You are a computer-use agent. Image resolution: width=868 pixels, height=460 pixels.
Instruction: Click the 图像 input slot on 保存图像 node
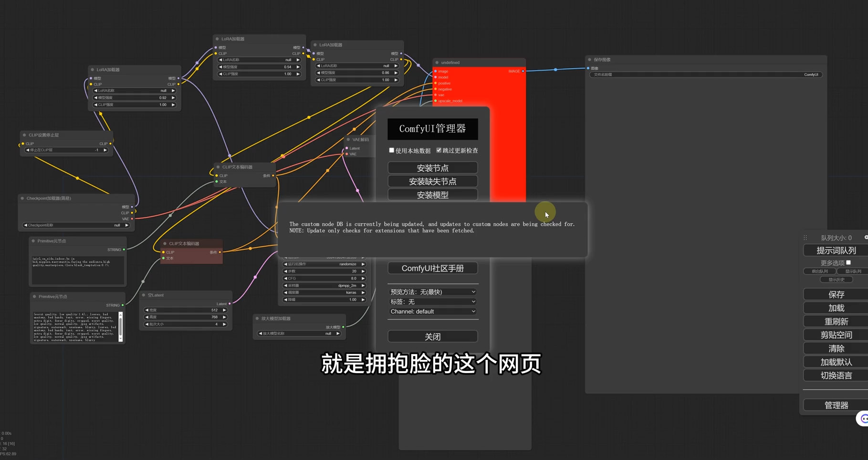point(588,68)
